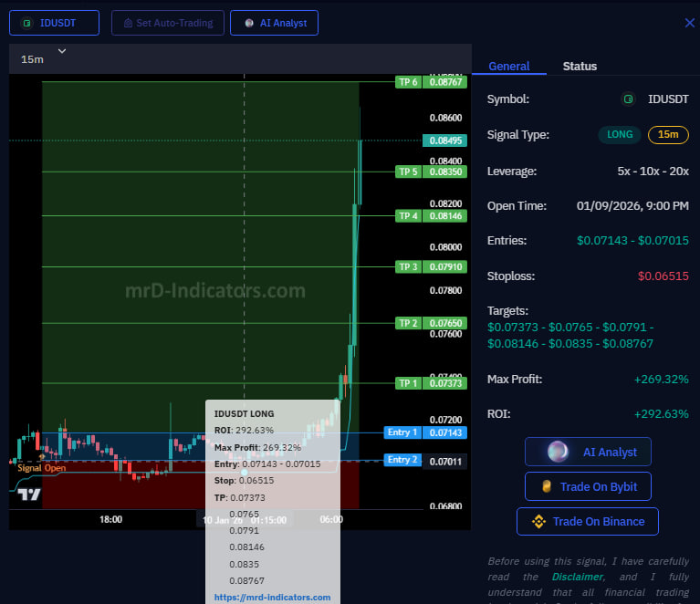The height and width of the screenshot is (604, 700).
Task: Click the AI Analyst orb icon below ROI
Action: coord(558,452)
